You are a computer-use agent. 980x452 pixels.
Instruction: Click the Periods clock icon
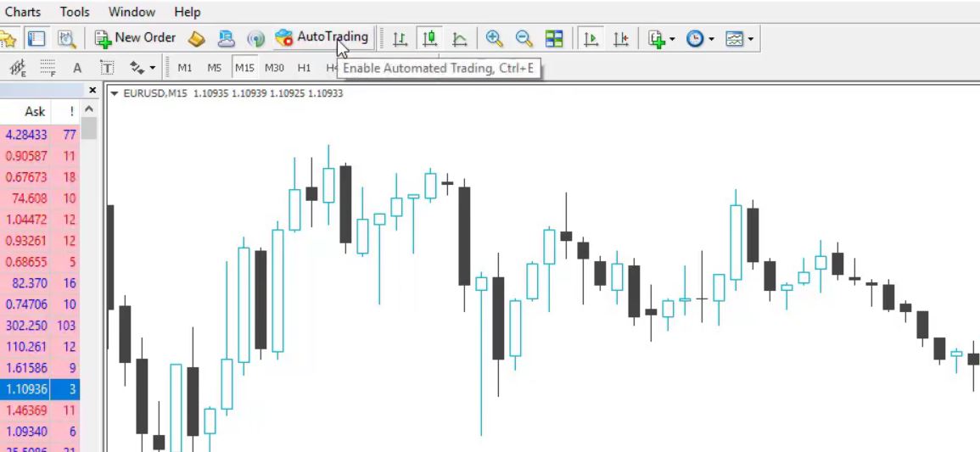coord(695,39)
